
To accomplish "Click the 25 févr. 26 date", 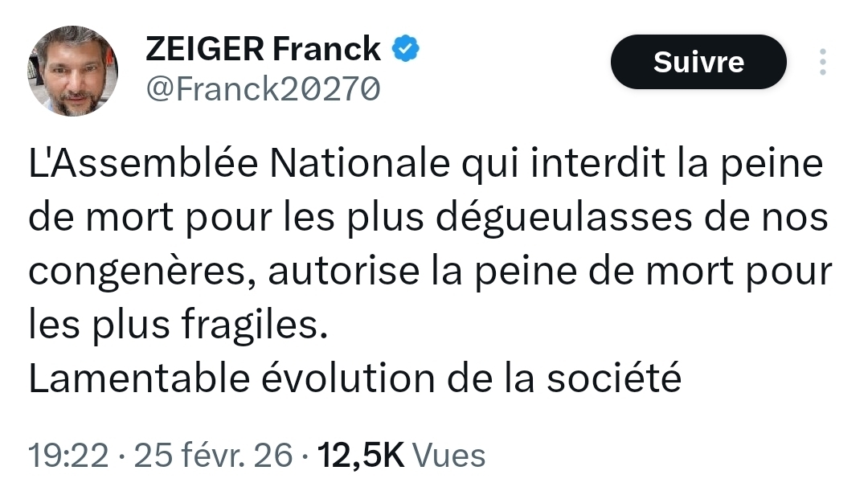I will [x=213, y=456].
